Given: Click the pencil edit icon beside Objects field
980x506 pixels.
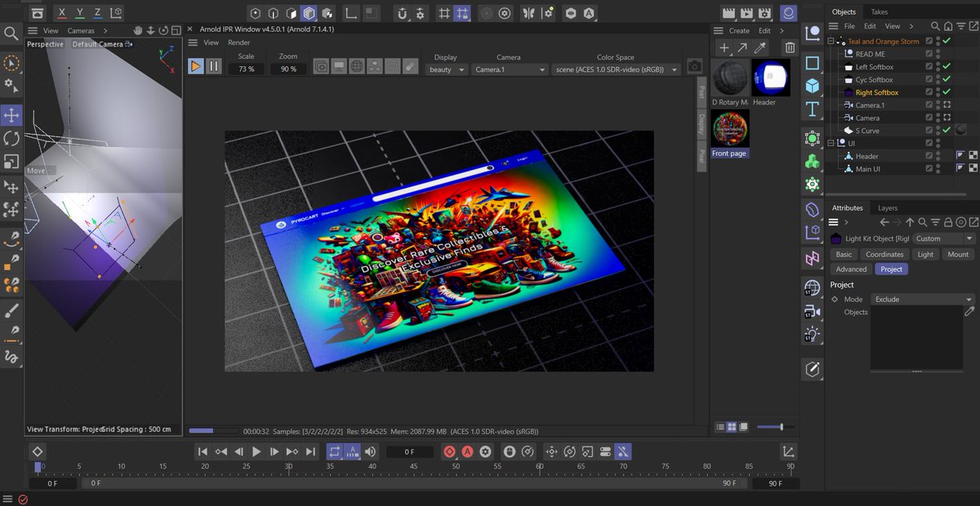Looking at the screenshot, I should (969, 312).
